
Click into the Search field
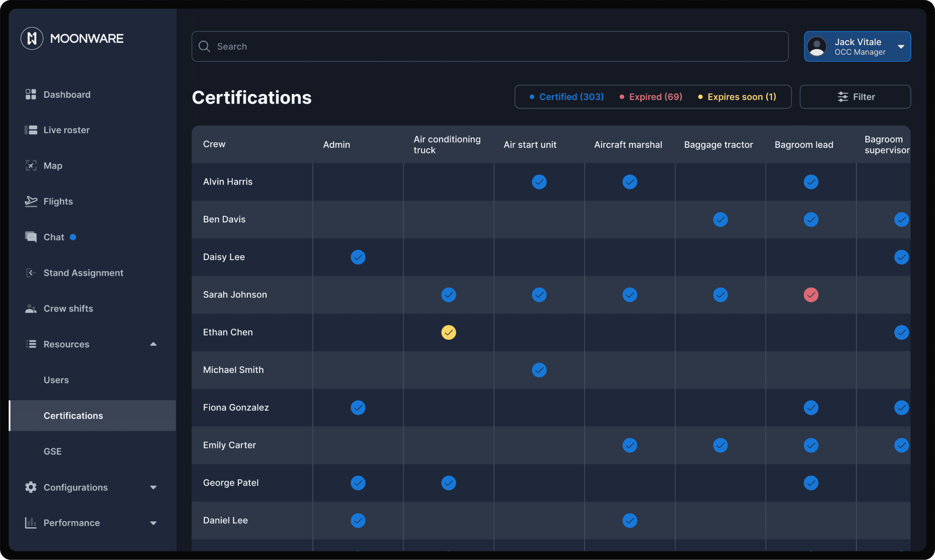tap(490, 47)
